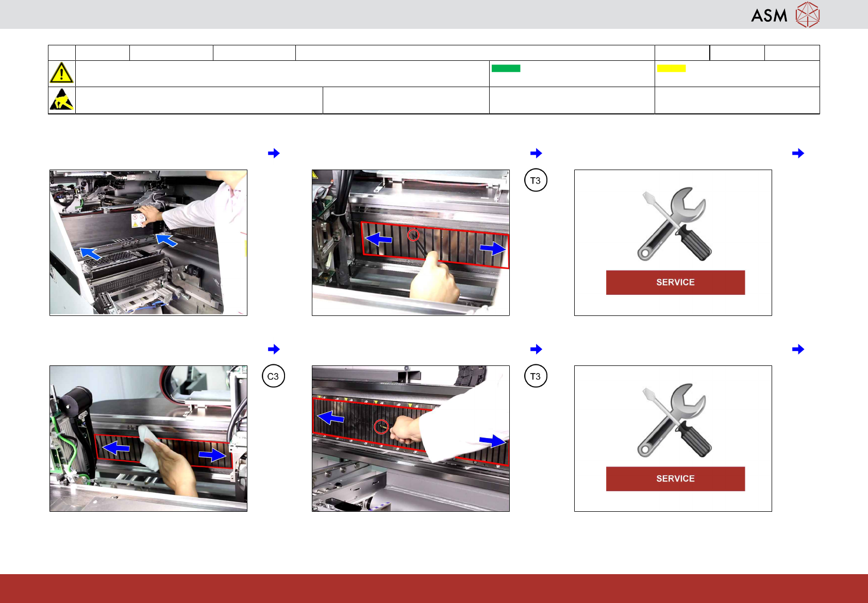Select the green color indicator bar

click(x=506, y=68)
